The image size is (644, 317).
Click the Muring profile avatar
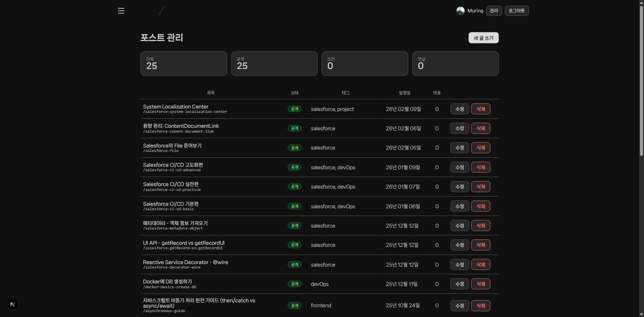(460, 11)
